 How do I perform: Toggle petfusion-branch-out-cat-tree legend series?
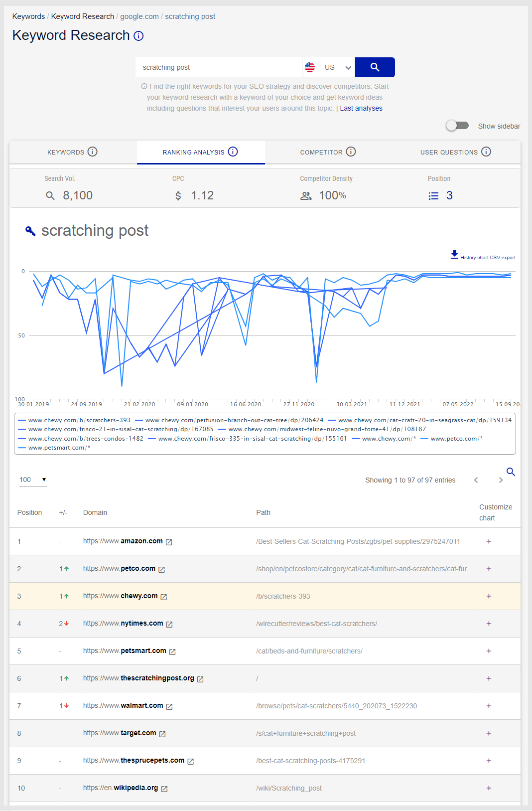229,420
